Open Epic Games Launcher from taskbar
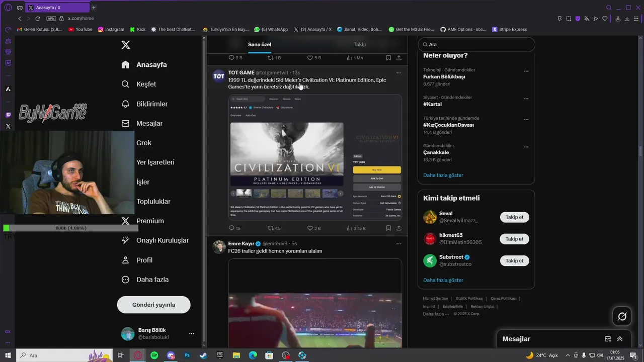 [x=220, y=355]
